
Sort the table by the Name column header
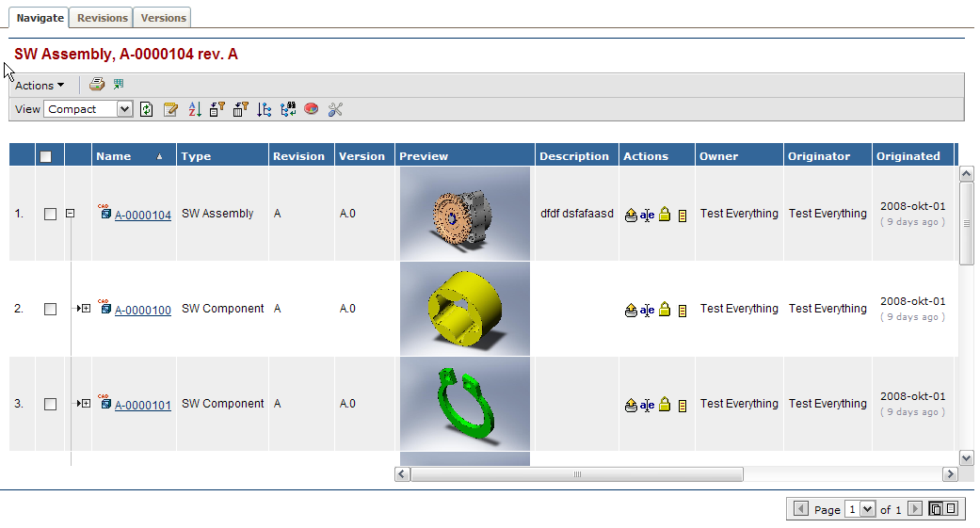tap(114, 156)
